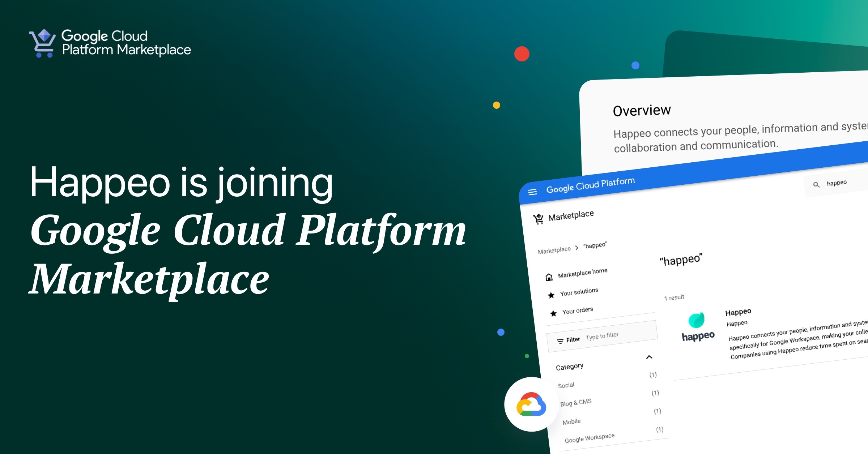The height and width of the screenshot is (454, 868).
Task: Select the Google Workspace category
Action: coord(590,438)
